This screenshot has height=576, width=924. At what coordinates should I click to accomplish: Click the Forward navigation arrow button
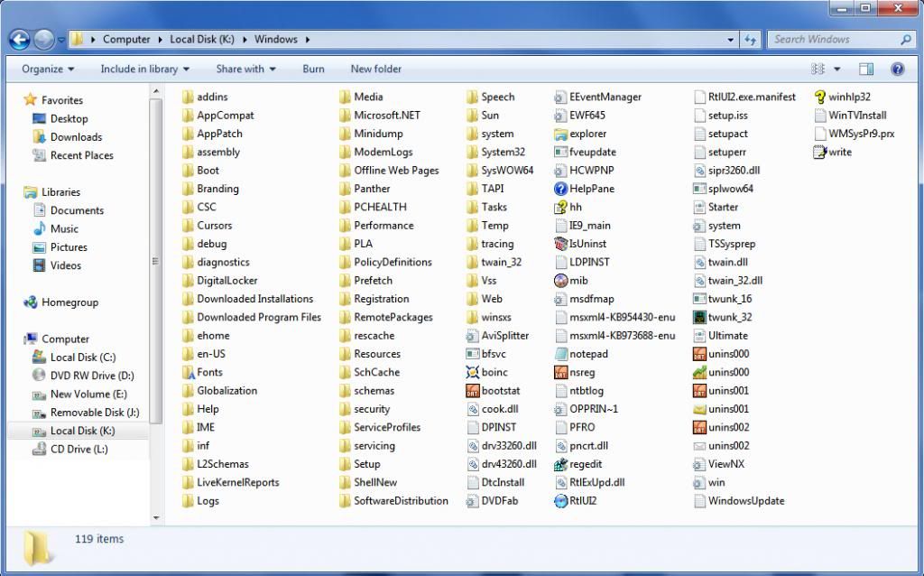[x=43, y=40]
